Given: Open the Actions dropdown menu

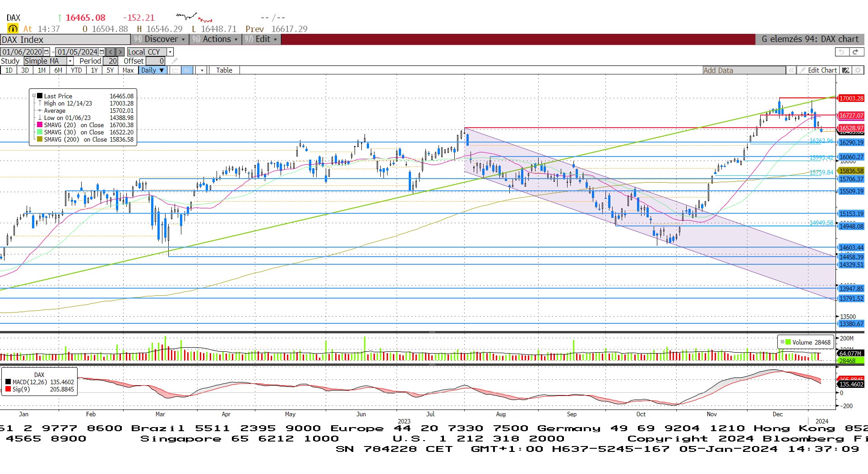Looking at the screenshot, I should pyautogui.click(x=215, y=39).
